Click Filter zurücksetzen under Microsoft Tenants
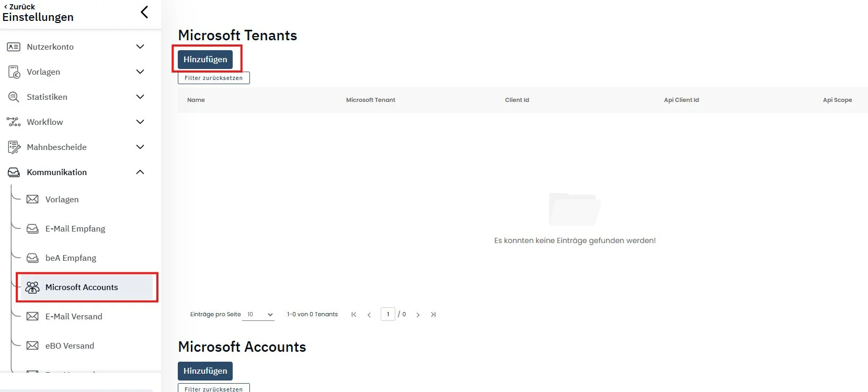 point(213,78)
